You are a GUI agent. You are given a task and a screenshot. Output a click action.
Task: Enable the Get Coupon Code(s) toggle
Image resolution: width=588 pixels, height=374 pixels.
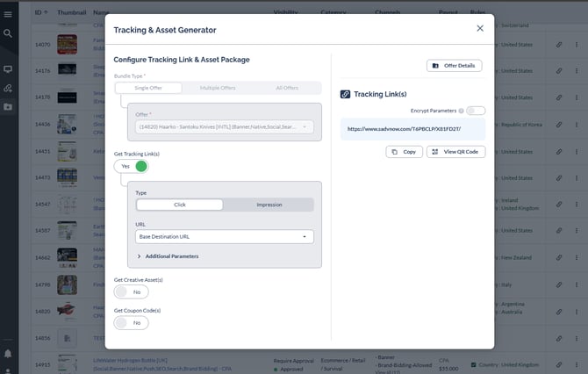132,322
